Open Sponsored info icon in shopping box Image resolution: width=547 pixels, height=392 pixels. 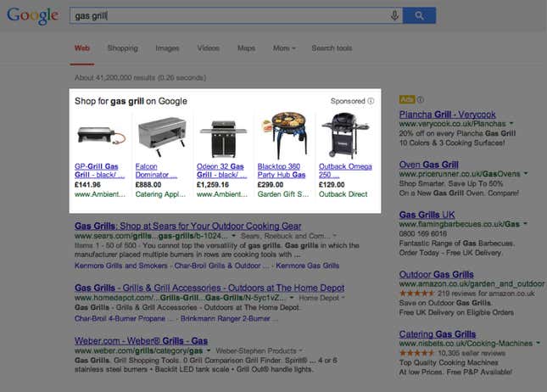(371, 101)
